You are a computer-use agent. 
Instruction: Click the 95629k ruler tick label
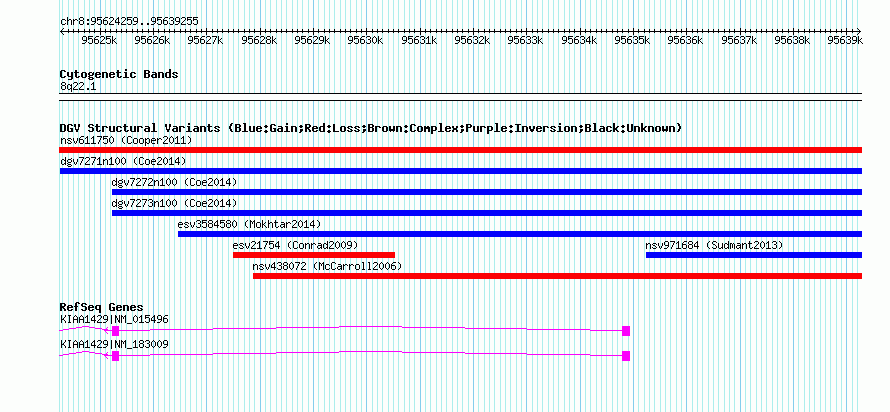click(312, 40)
